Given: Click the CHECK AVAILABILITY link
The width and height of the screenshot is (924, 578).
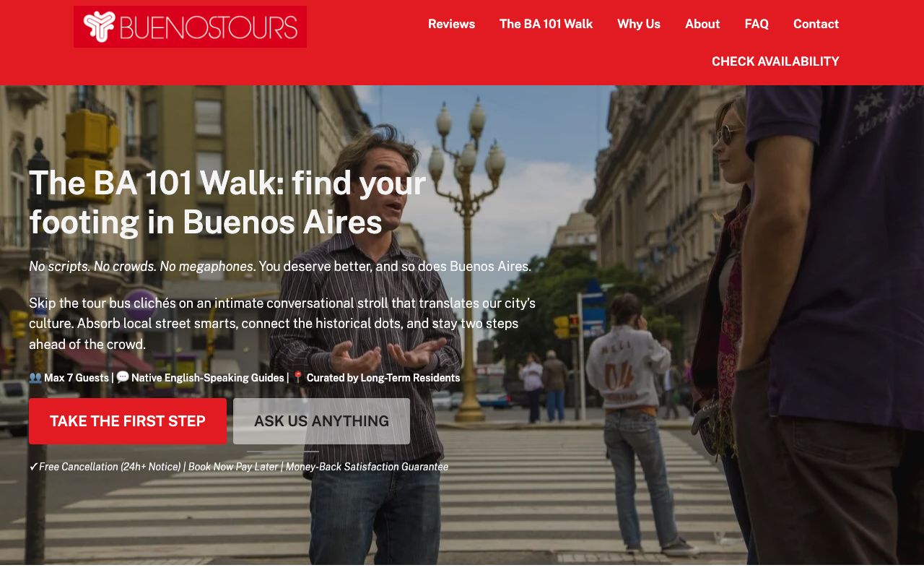Looking at the screenshot, I should [x=775, y=61].
